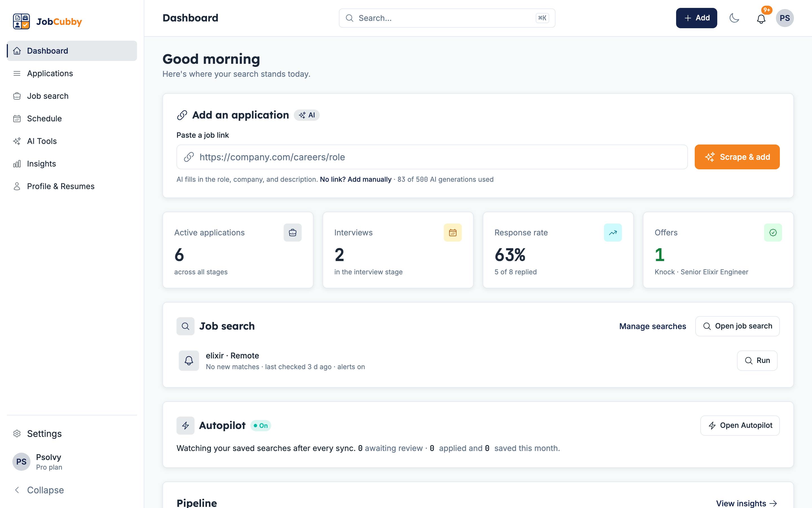812x508 pixels.
Task: Click the AI badge next to Add an application
Action: tap(307, 115)
